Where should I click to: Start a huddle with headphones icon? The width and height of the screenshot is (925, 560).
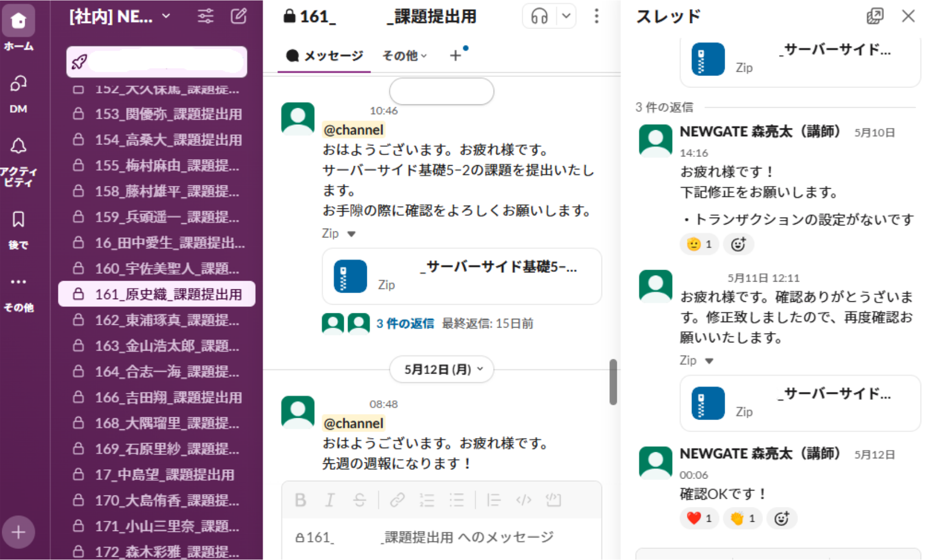tap(539, 16)
